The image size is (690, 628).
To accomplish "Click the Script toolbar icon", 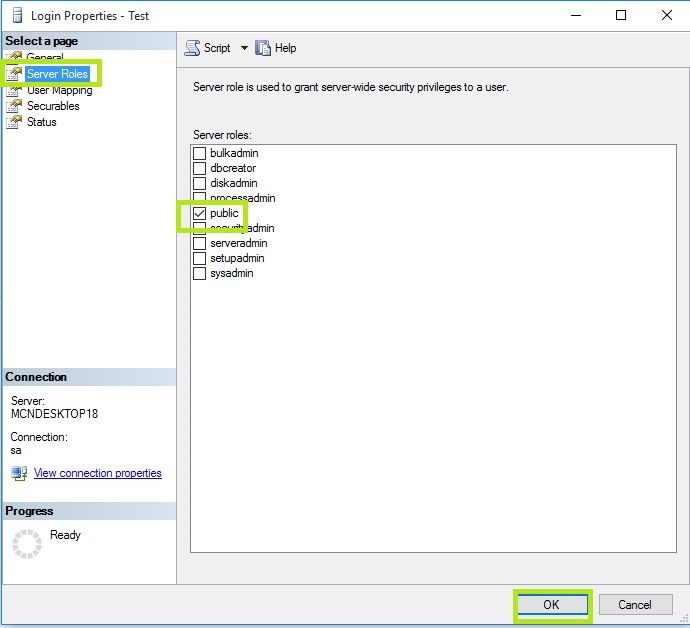I will [192, 48].
